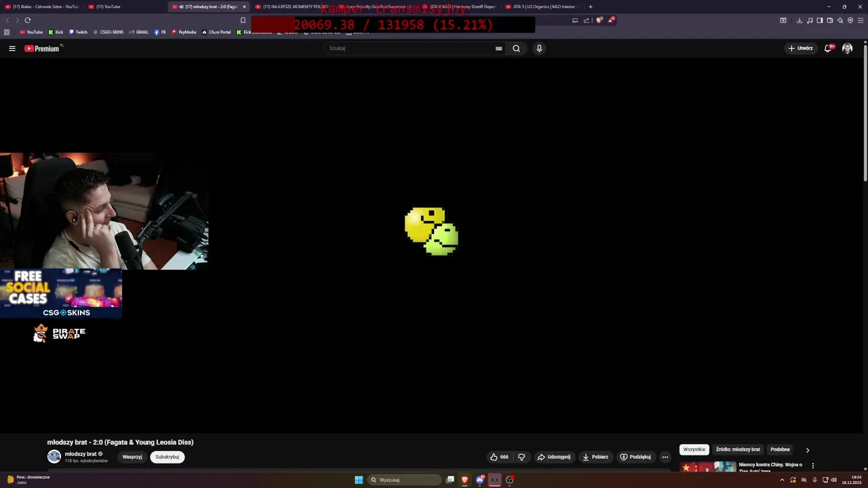
Task: Open more actions three-dot menu beside Podziękuj
Action: coord(665,457)
